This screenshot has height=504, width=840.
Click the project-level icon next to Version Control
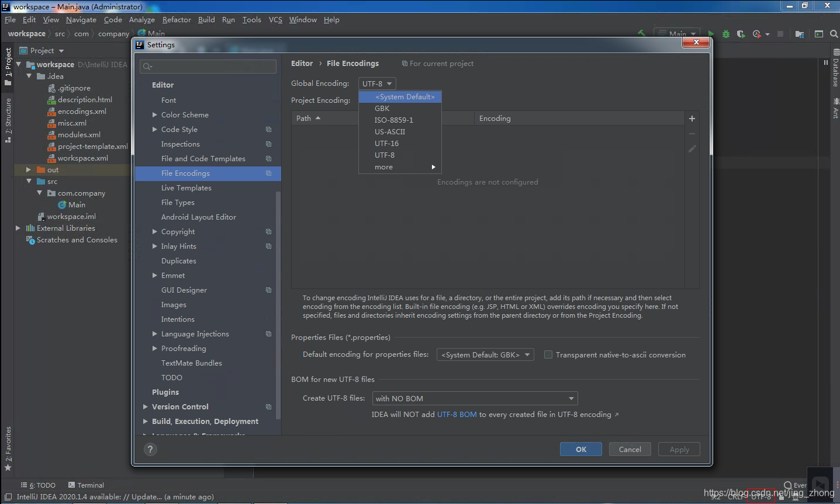(268, 407)
